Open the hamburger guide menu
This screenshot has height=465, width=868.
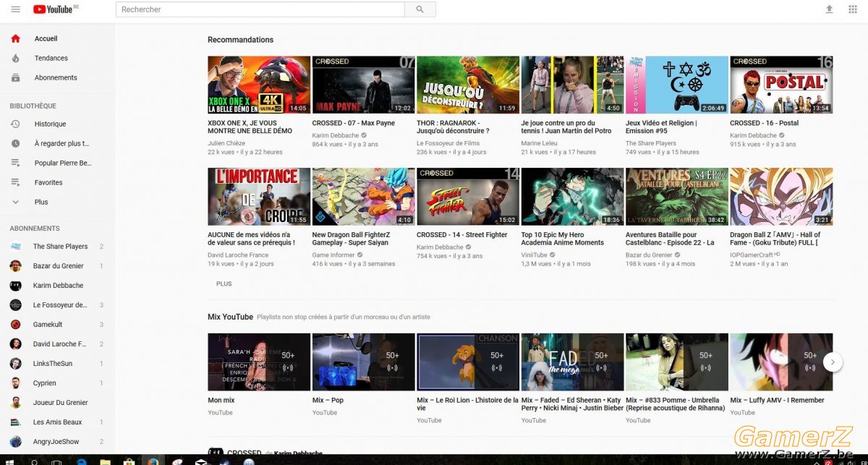tap(16, 9)
